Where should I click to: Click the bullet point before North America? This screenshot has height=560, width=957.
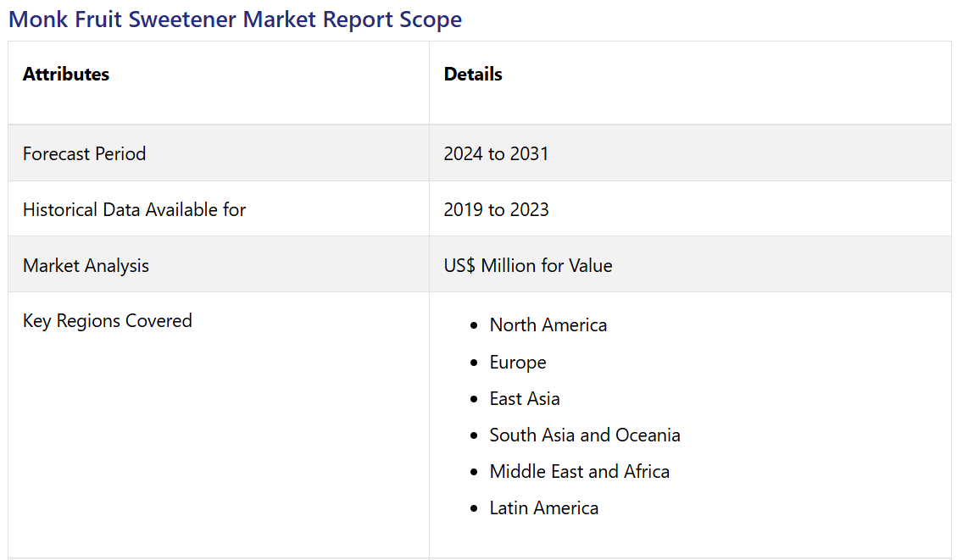(x=475, y=326)
